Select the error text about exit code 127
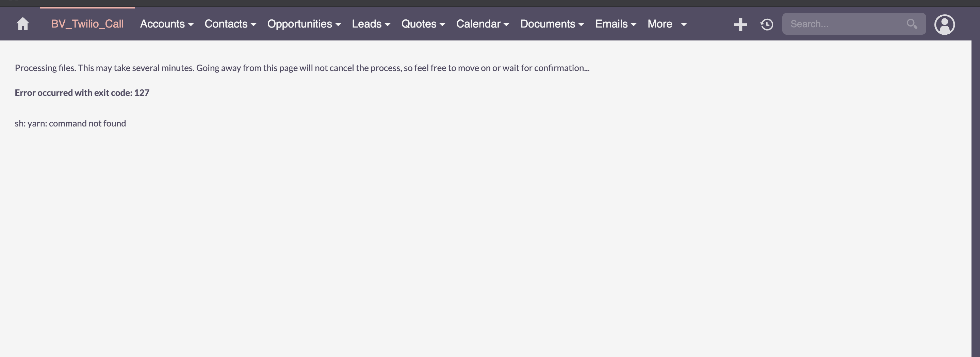980x357 pixels. (82, 92)
